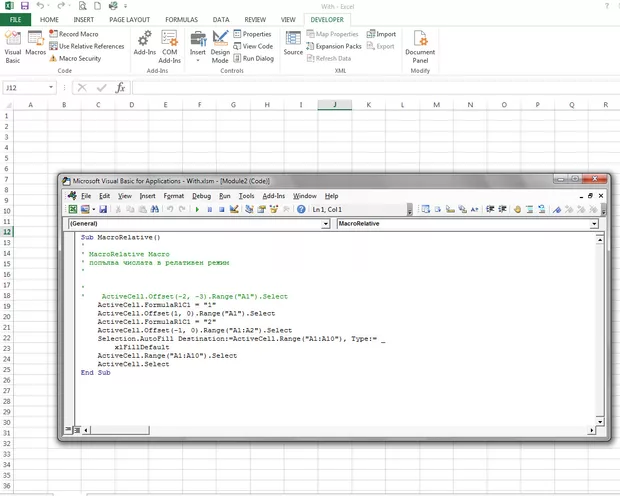Expand the Insert UserForm dropdown arrow
The image size is (620, 496).
(94, 209)
